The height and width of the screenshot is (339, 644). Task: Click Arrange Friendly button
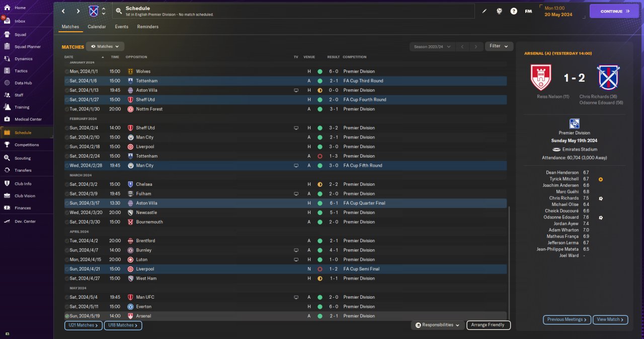pos(489,325)
